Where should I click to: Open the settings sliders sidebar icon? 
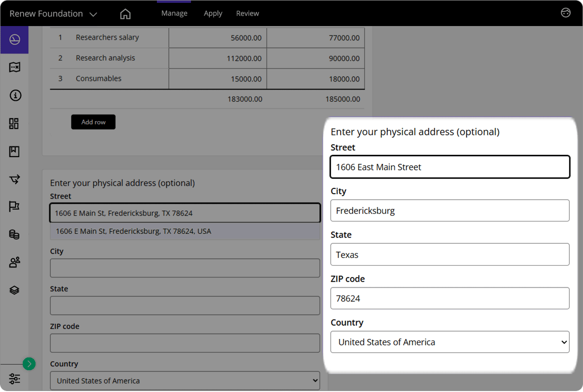14,379
